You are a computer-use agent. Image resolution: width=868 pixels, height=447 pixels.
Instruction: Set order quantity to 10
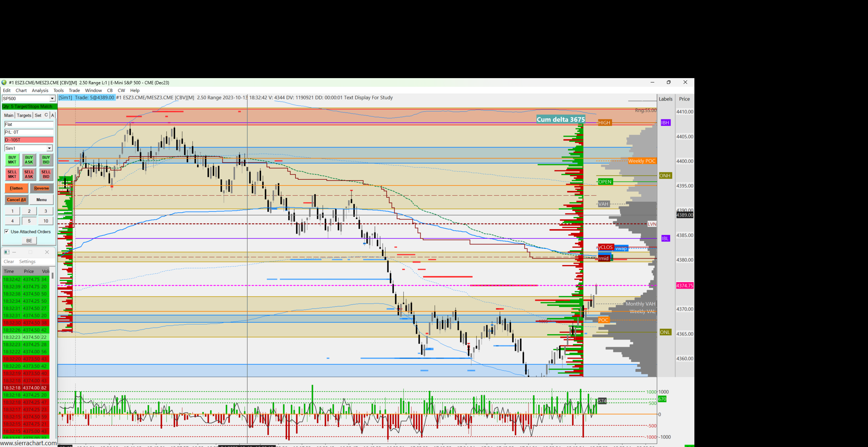pyautogui.click(x=46, y=221)
